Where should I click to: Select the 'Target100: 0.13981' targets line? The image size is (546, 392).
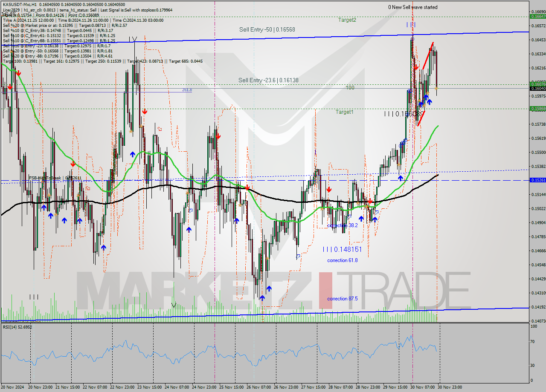click(x=103, y=61)
